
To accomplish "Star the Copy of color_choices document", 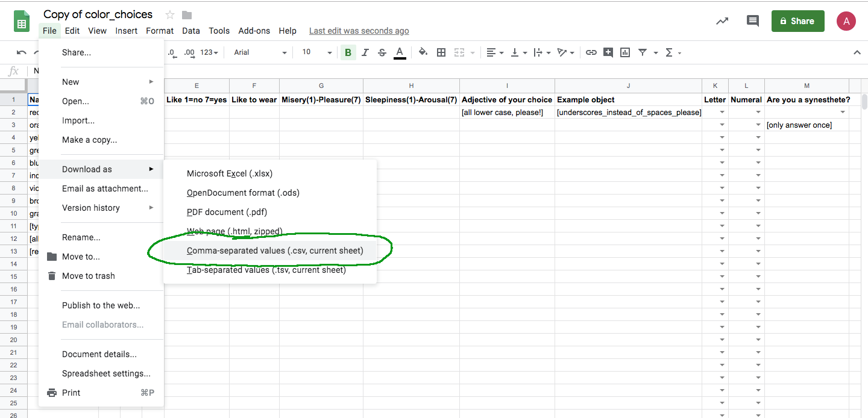I will (170, 14).
